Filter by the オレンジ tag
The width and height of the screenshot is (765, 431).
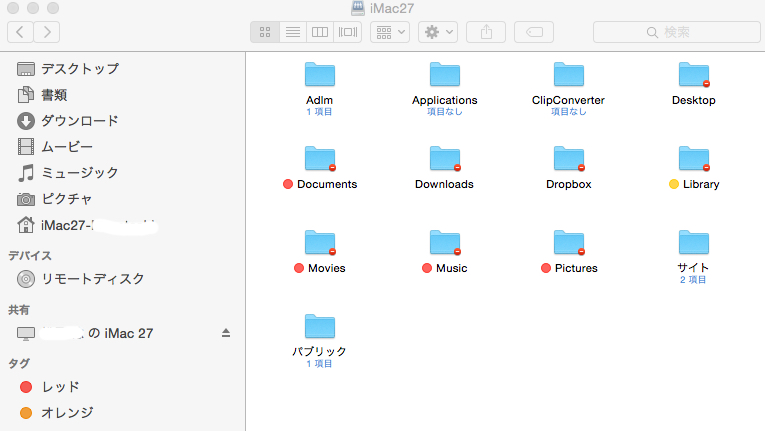(x=57, y=413)
